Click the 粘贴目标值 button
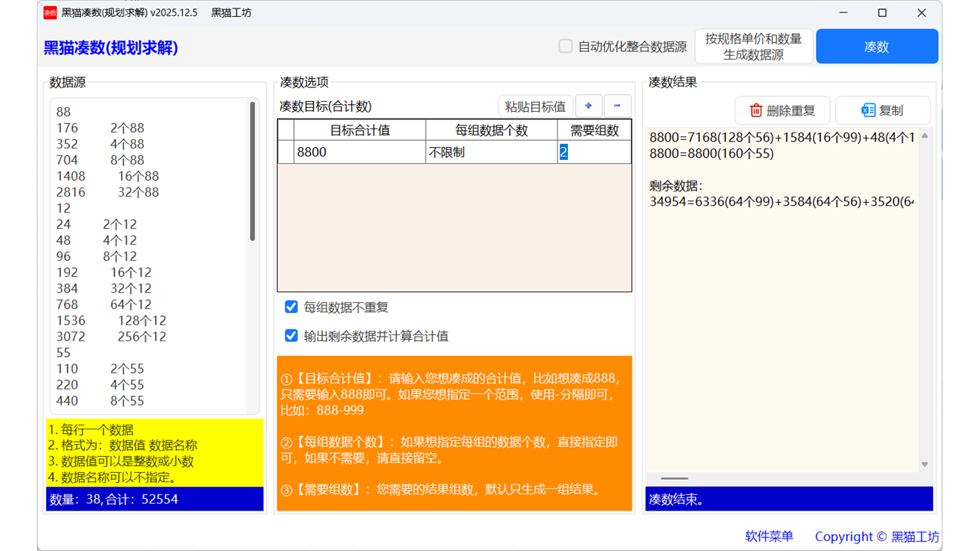 click(x=535, y=106)
